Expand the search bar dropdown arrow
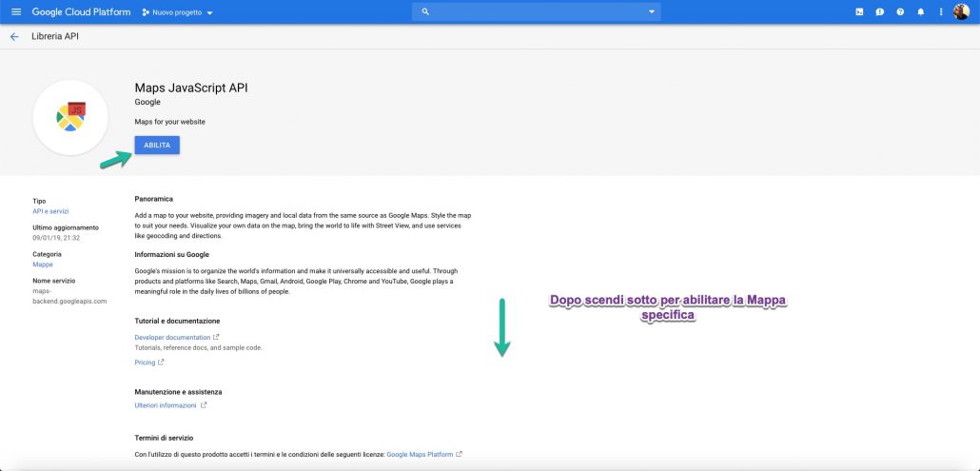The image size is (980, 471). pos(652,11)
